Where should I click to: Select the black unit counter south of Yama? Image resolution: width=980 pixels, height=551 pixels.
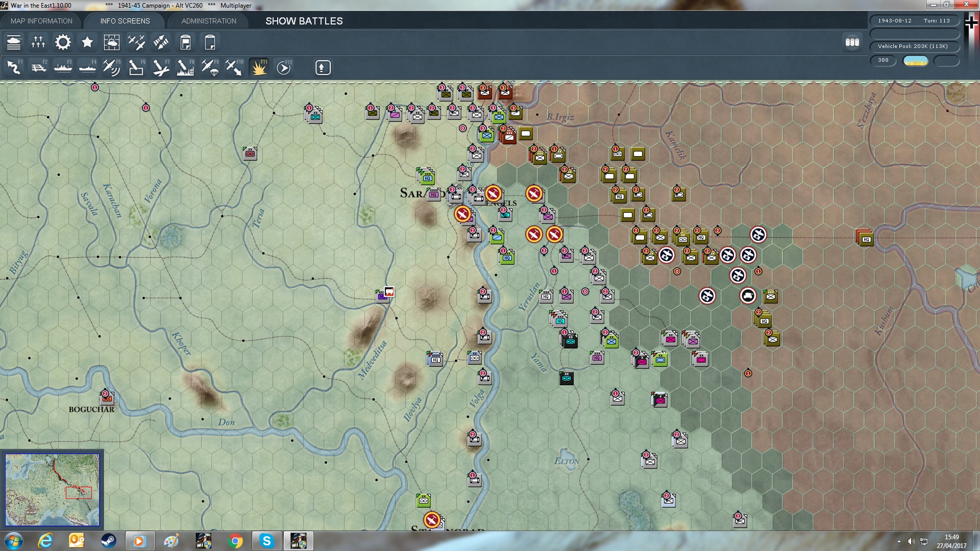567,378
